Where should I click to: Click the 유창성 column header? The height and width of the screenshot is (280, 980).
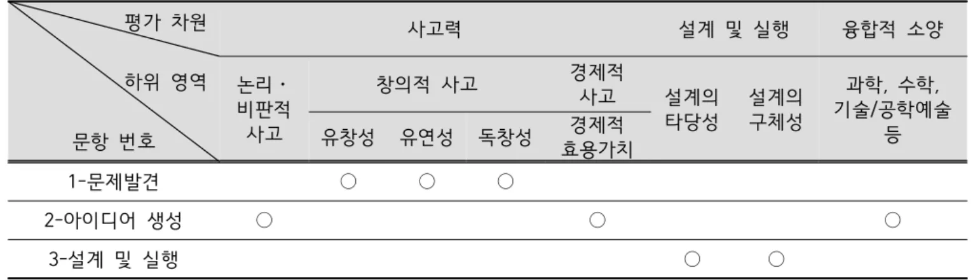(348, 138)
